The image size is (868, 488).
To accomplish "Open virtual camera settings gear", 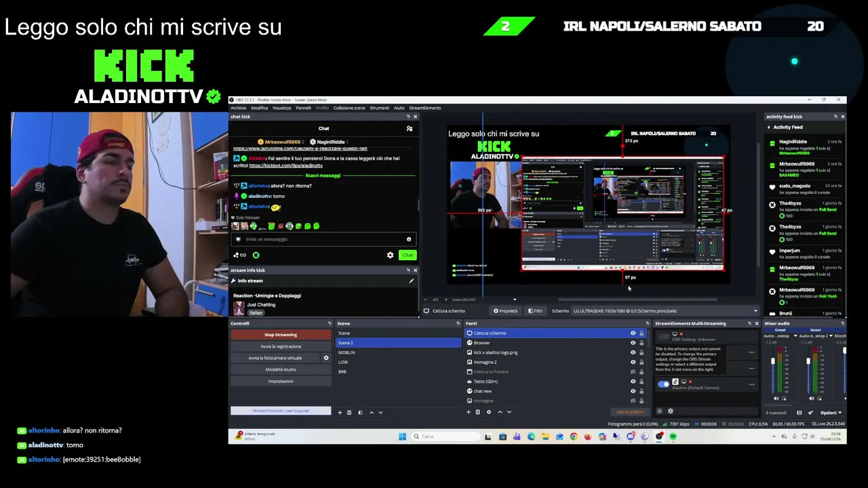I will [x=326, y=358].
